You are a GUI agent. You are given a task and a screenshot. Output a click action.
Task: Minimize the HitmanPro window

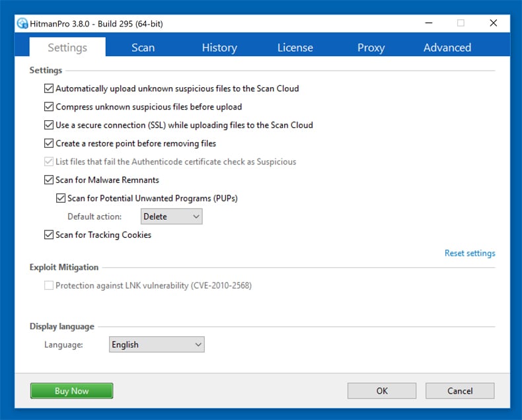point(429,23)
